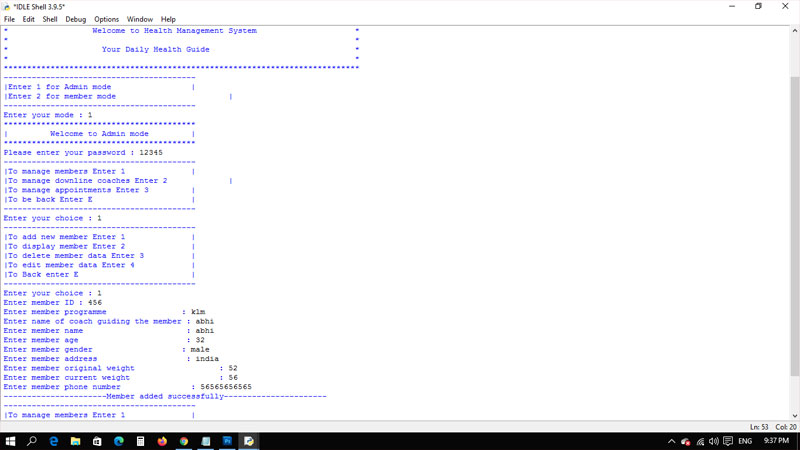Click the member programme value 'klm'

coord(198,312)
